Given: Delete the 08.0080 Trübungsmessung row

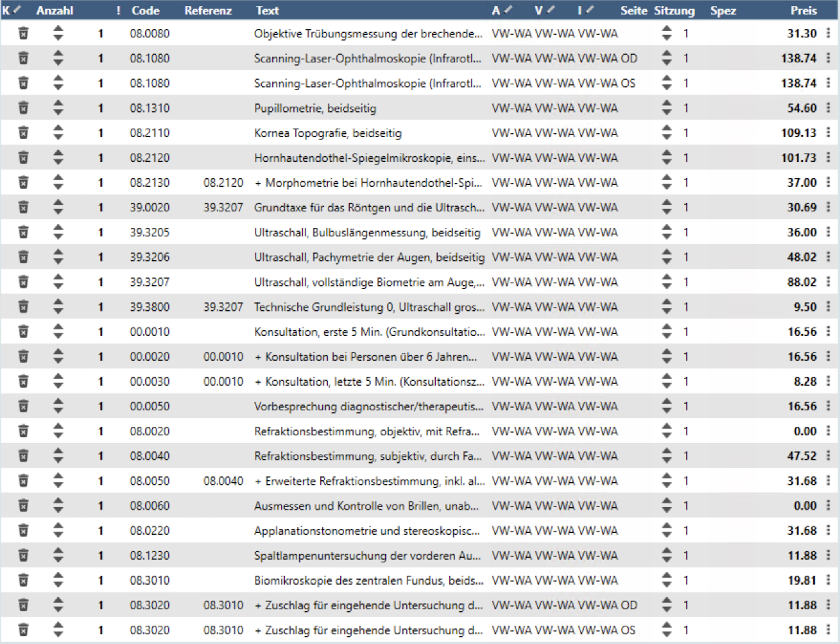Looking at the screenshot, I should (23, 33).
